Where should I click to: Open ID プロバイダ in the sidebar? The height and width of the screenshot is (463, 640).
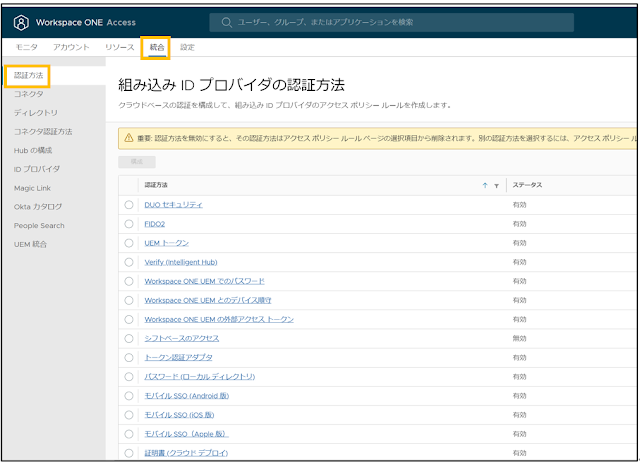(x=37, y=169)
